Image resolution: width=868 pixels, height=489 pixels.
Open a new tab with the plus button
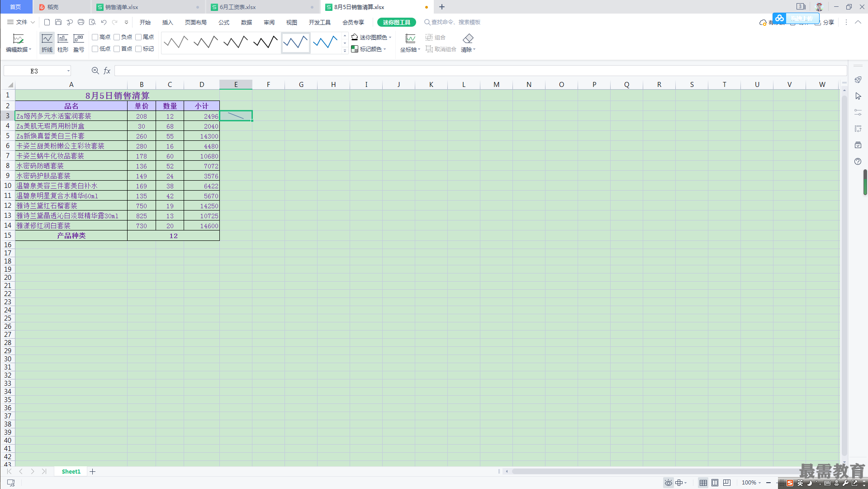point(442,7)
